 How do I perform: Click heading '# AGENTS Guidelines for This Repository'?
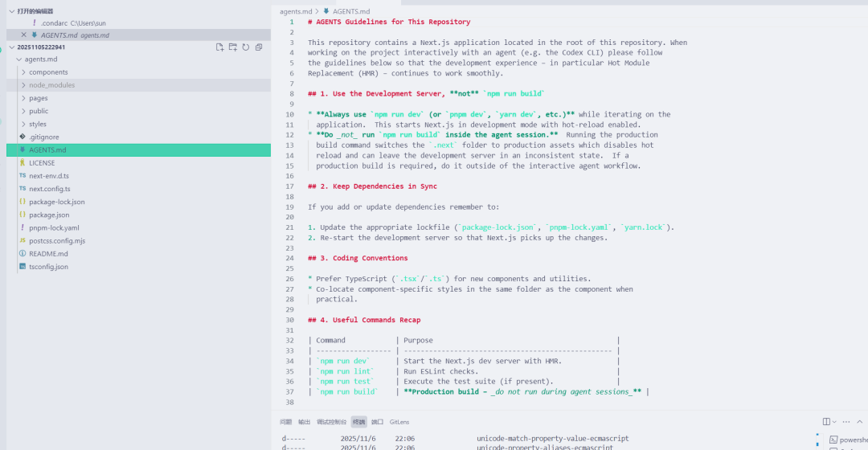coord(389,22)
